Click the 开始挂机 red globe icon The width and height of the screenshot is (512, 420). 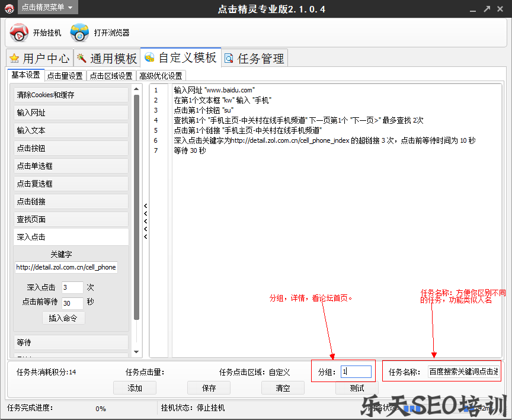click(18, 32)
